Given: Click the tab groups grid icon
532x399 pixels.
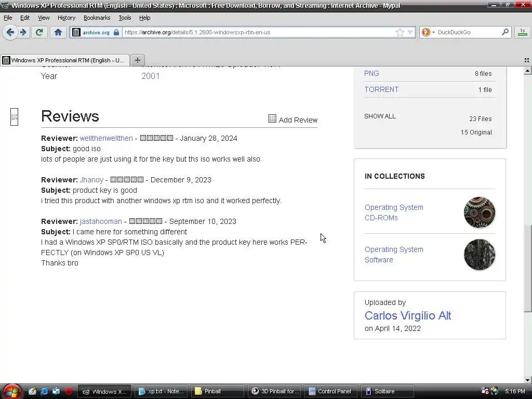Looking at the screenshot, I should pyautogui.click(x=527, y=60).
